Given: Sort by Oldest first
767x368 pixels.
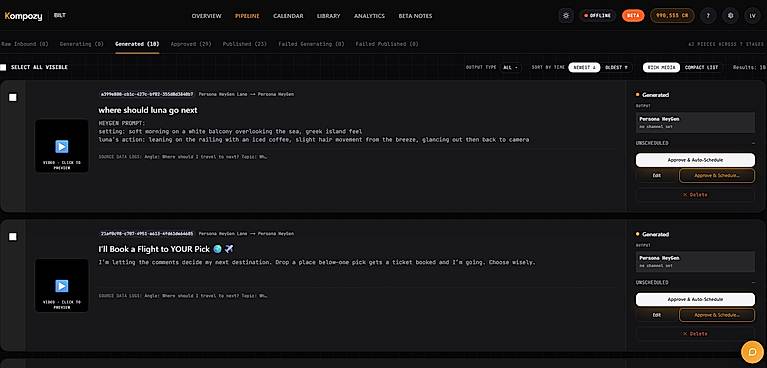Looking at the screenshot, I should click(616, 68).
